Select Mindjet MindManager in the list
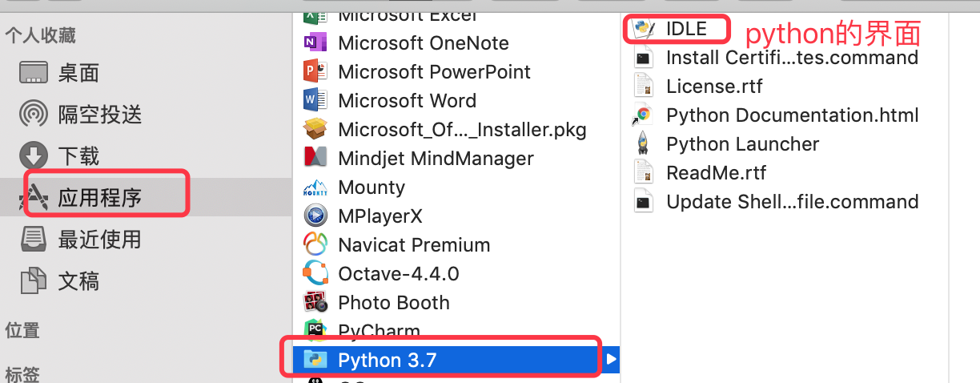The image size is (980, 383). pyautogui.click(x=436, y=159)
